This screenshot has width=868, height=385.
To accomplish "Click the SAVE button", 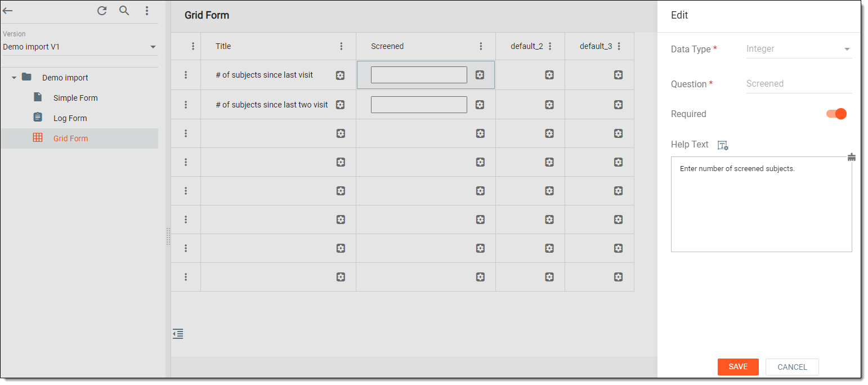I will coord(738,367).
